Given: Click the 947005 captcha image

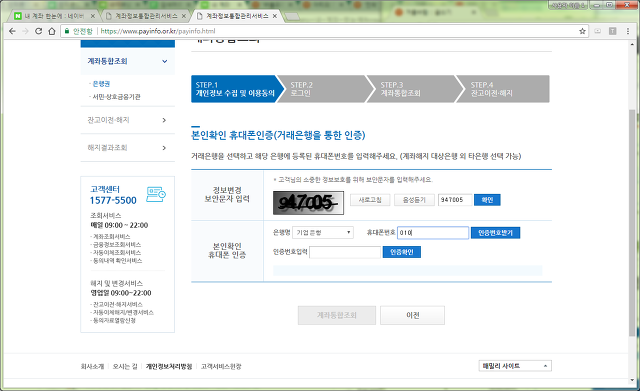Looking at the screenshot, I should [x=309, y=203].
